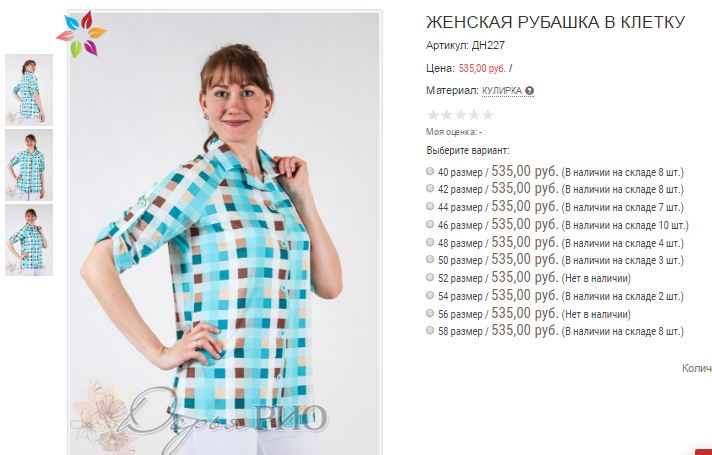View the third product thumbnail
Screen dimensions: 712x455
pyautogui.click(x=29, y=240)
